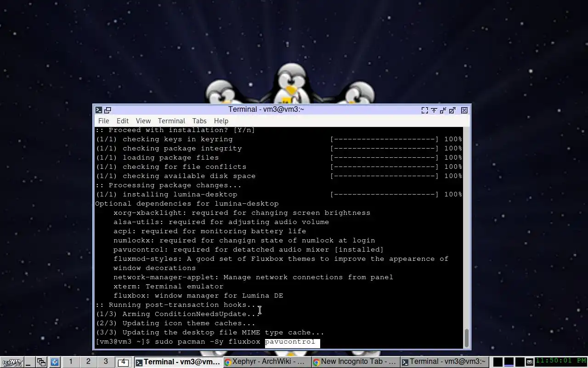Click the 'Optional dependencies for lumina-desktop' line
This screenshot has height=368, width=588.
[187, 204]
